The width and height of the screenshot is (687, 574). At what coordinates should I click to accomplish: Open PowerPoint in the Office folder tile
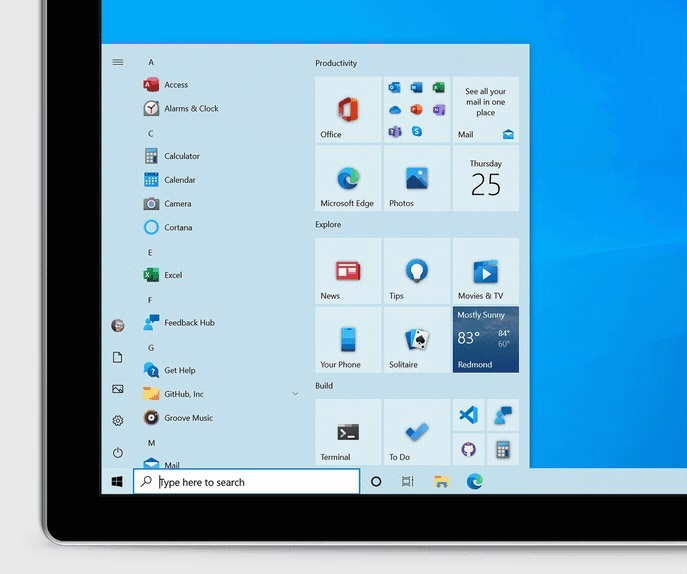tap(417, 109)
